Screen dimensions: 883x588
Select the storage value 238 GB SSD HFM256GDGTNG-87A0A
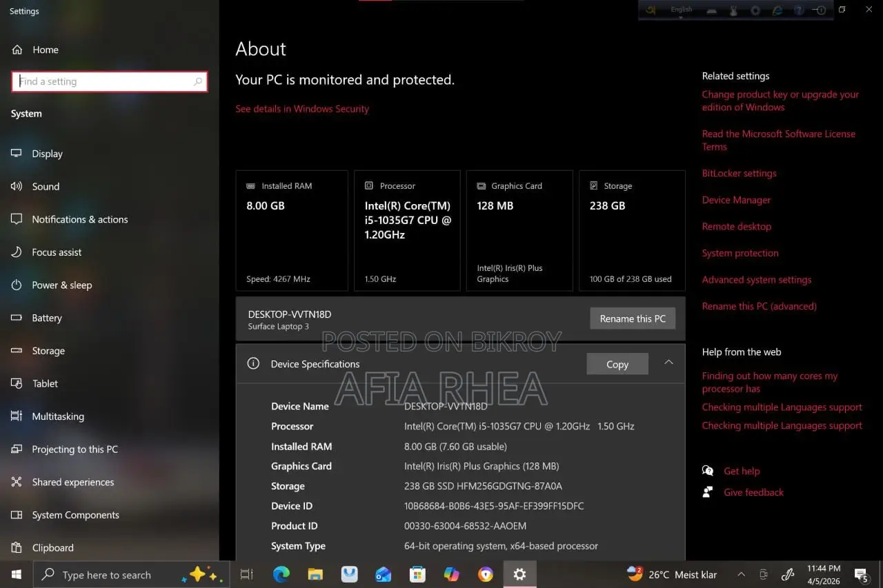pyautogui.click(x=483, y=486)
